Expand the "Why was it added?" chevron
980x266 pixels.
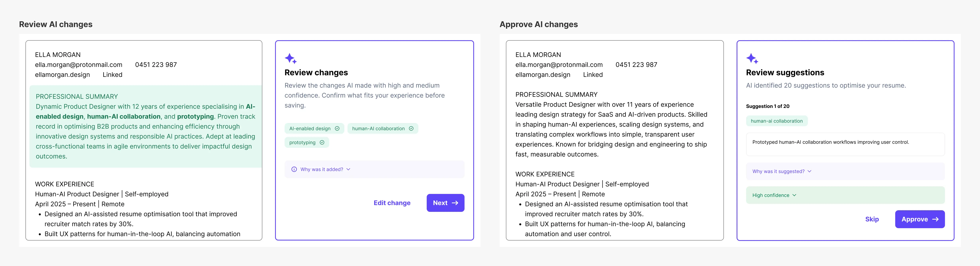(348, 169)
